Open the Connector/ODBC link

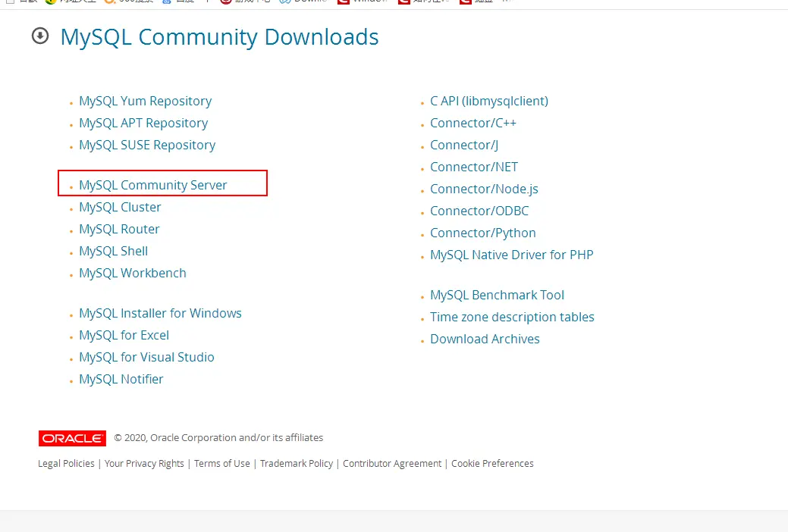tap(479, 211)
